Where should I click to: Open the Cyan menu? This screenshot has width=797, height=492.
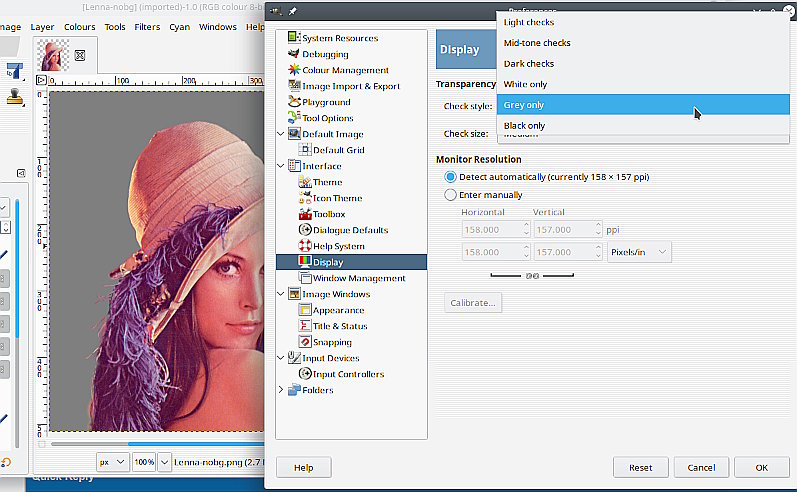tap(179, 27)
